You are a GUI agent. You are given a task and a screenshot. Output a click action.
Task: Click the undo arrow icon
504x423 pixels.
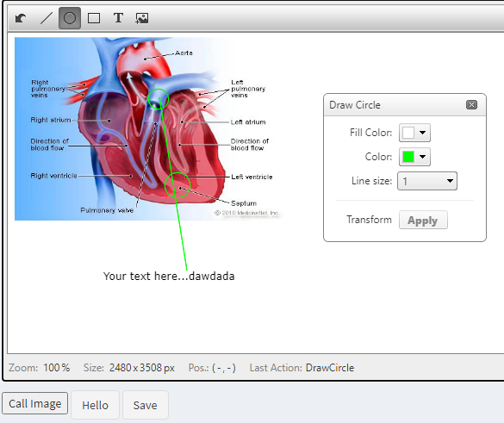21,18
